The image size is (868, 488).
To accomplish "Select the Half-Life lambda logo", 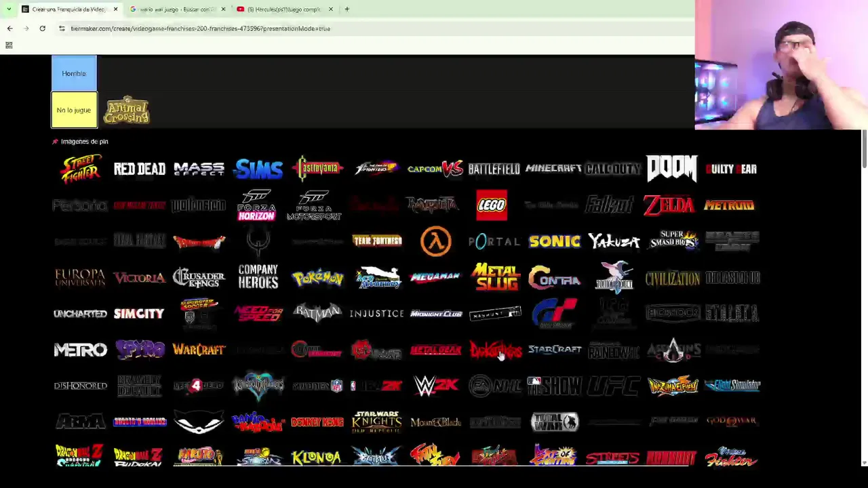I will pos(436,241).
